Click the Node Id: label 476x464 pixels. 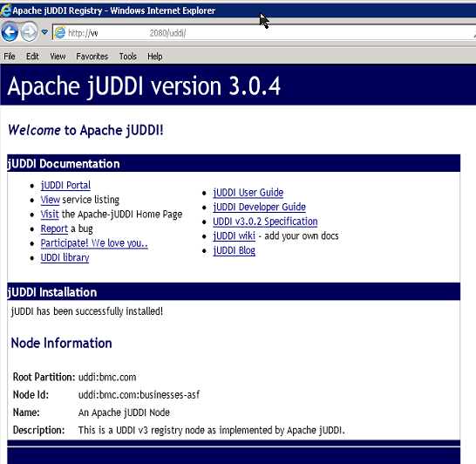[31, 395]
